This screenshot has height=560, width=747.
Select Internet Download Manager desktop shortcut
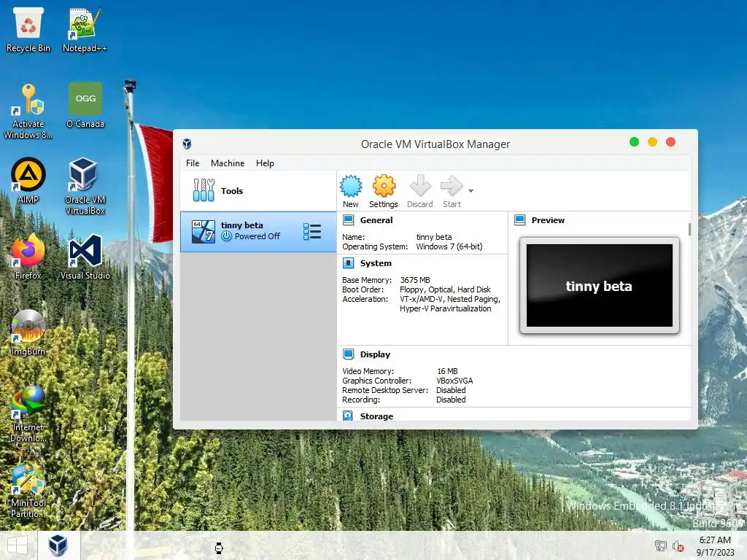pyautogui.click(x=28, y=414)
